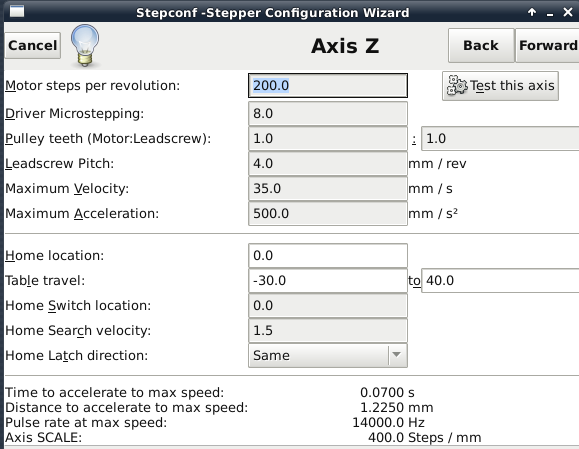Click the Driver Microstepping label

[74, 113]
